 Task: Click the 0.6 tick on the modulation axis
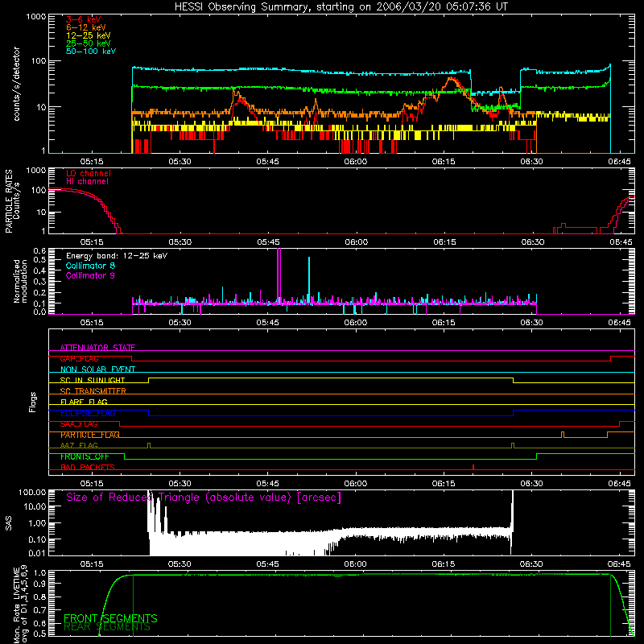tap(39, 251)
